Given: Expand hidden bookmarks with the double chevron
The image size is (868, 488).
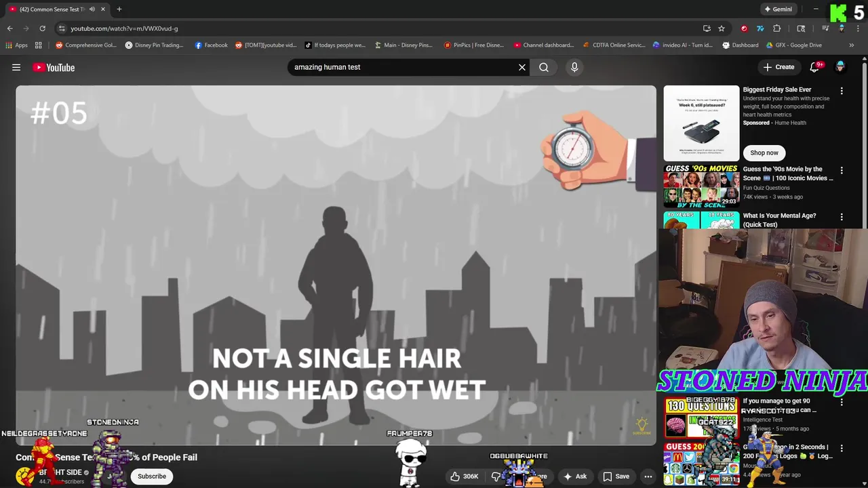Looking at the screenshot, I should tap(852, 45).
